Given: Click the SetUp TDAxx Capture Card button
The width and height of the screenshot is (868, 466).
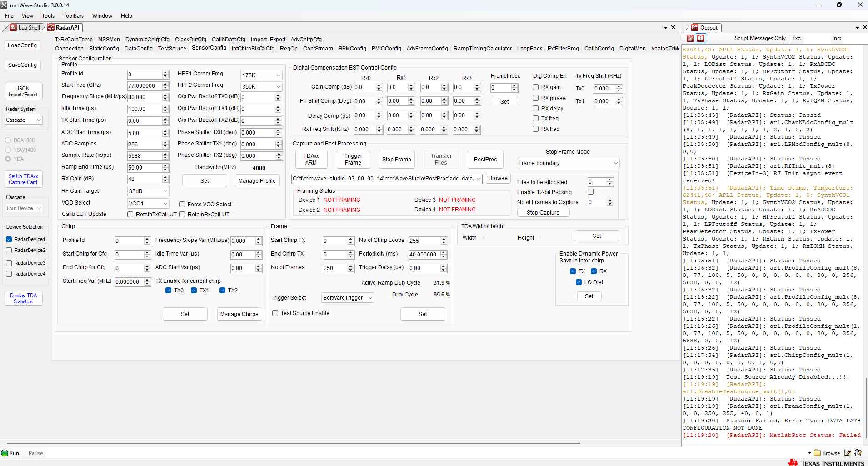Looking at the screenshot, I should (23, 180).
